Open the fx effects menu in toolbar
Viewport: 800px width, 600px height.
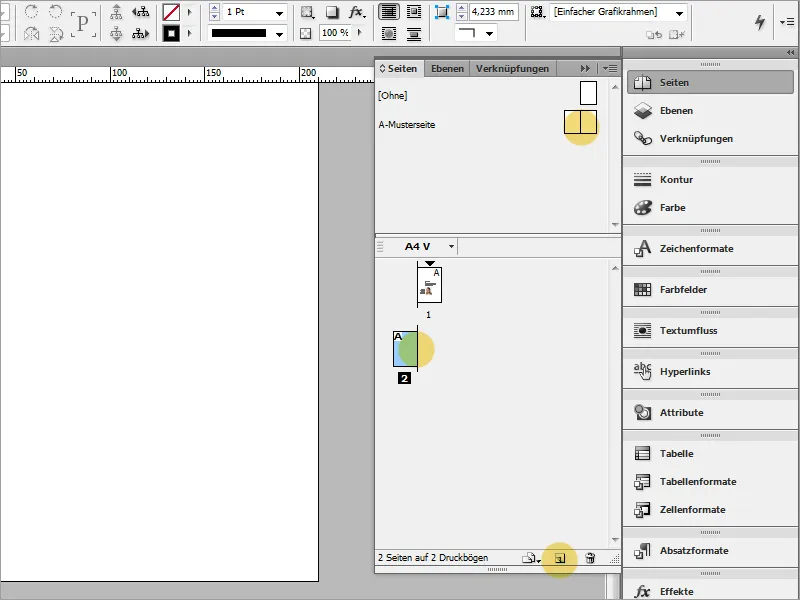click(x=357, y=12)
